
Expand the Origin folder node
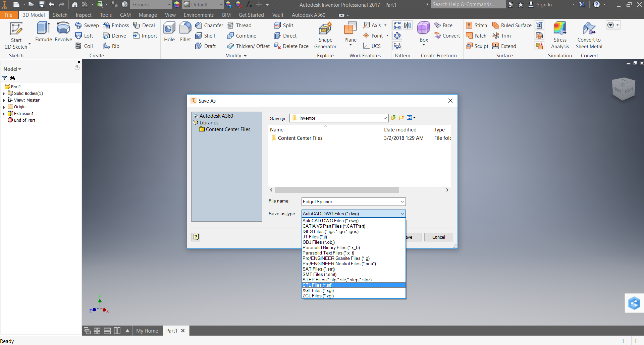click(x=4, y=107)
